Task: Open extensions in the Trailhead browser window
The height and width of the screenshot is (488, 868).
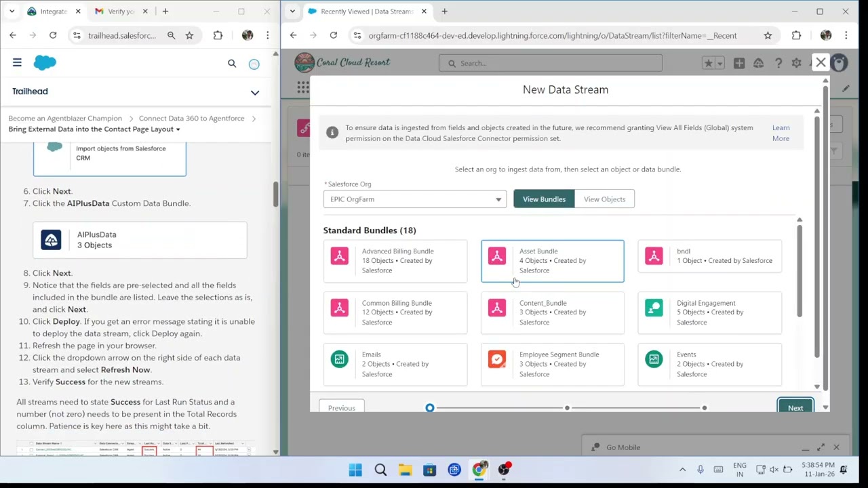Action: tap(218, 35)
